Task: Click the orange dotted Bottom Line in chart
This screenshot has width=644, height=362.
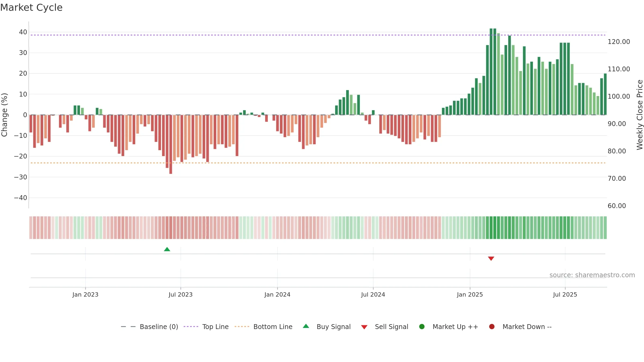Action: (x=318, y=163)
